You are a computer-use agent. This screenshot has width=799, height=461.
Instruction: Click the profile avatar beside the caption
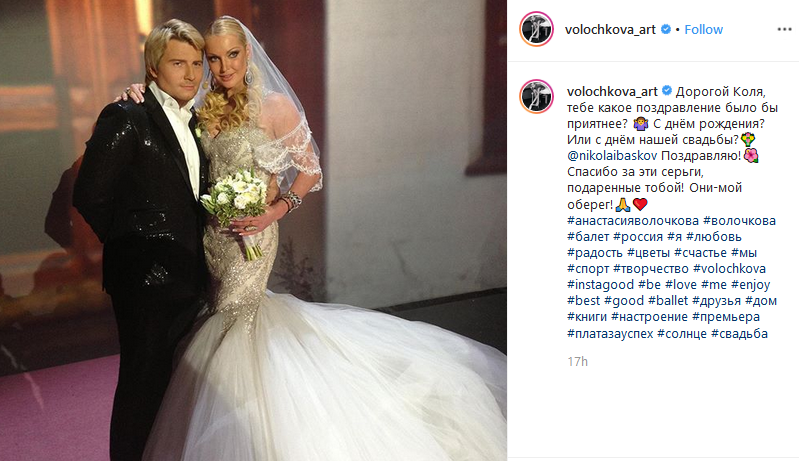tap(537, 96)
